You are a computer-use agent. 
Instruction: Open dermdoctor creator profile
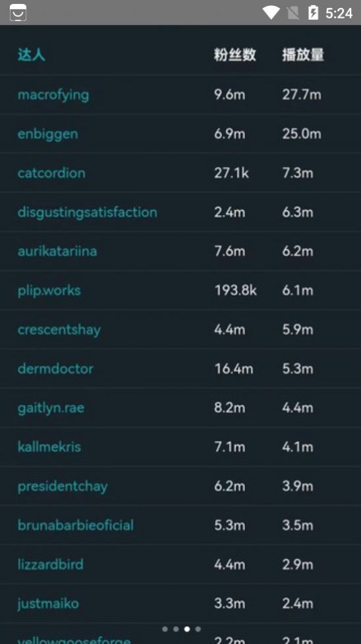55,368
